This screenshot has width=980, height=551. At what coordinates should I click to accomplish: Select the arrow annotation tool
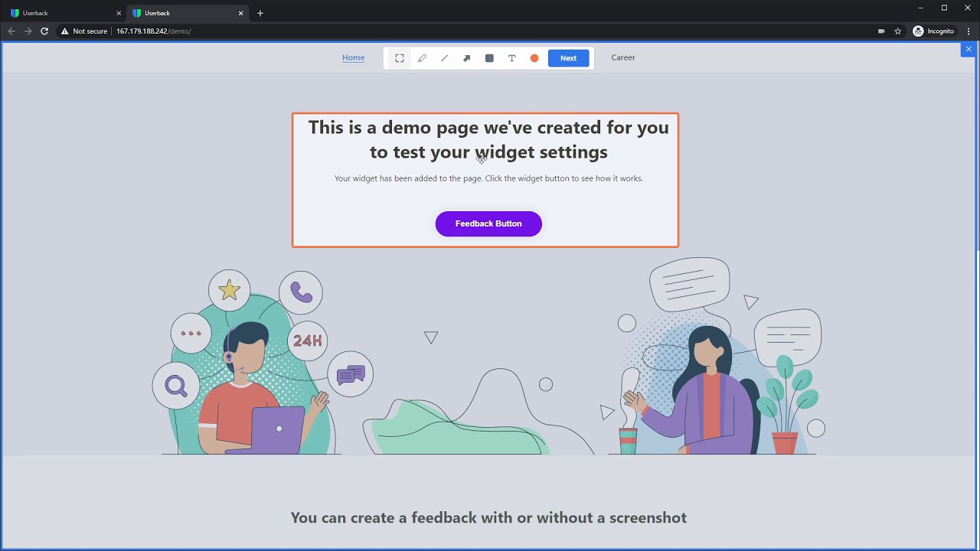pos(467,58)
